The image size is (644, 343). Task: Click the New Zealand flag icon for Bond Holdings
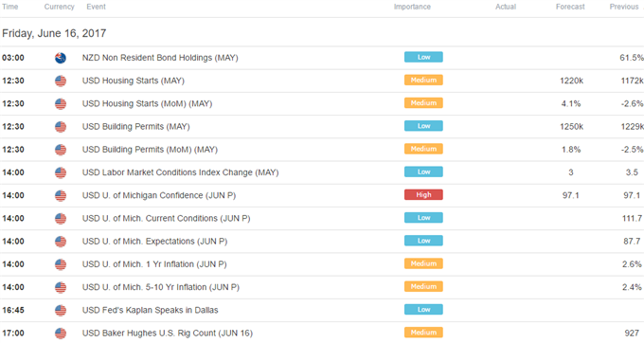[x=61, y=58]
